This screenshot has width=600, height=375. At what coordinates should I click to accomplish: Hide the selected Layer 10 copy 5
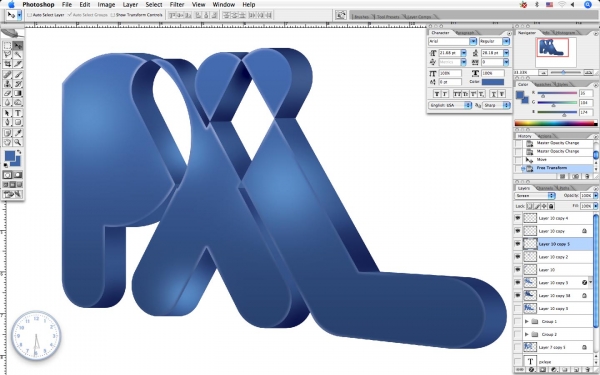click(518, 244)
